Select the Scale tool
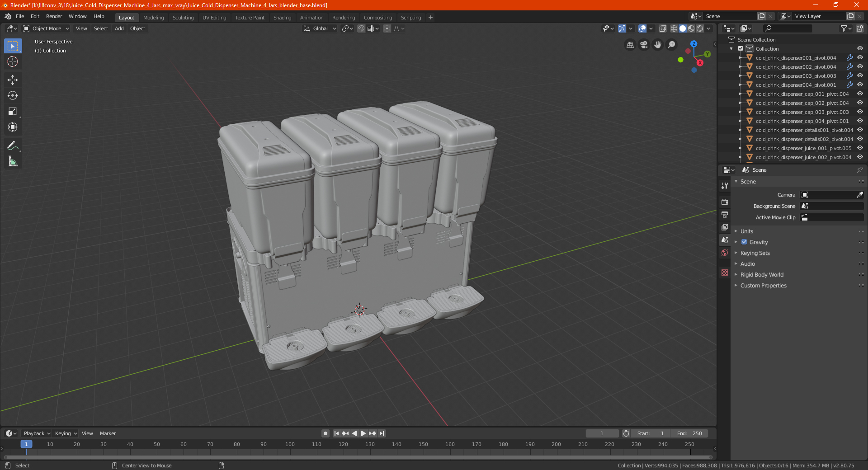Screen dimensions: 868x470 pyautogui.click(x=13, y=111)
